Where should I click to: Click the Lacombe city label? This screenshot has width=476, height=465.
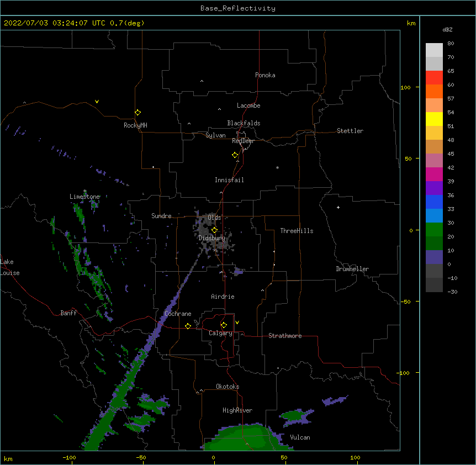(248, 105)
